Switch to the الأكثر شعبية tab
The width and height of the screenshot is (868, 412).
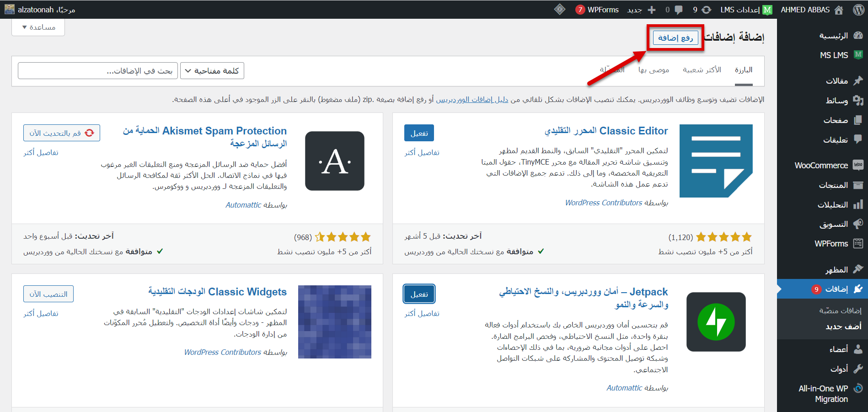(x=702, y=70)
